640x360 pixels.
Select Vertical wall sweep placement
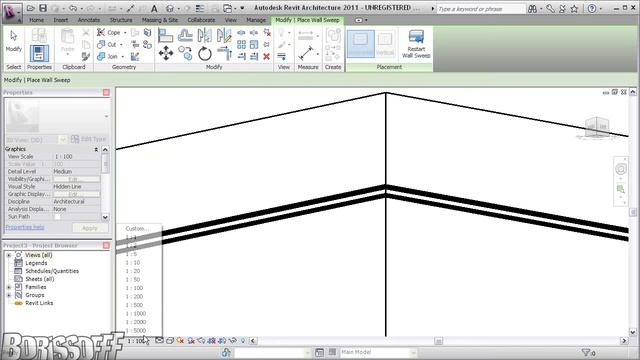(x=385, y=44)
